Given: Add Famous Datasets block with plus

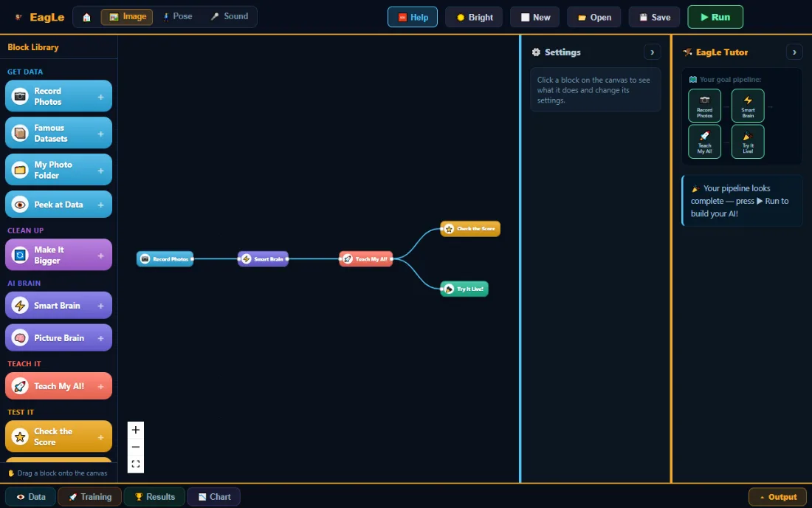Looking at the screenshot, I should (101, 134).
